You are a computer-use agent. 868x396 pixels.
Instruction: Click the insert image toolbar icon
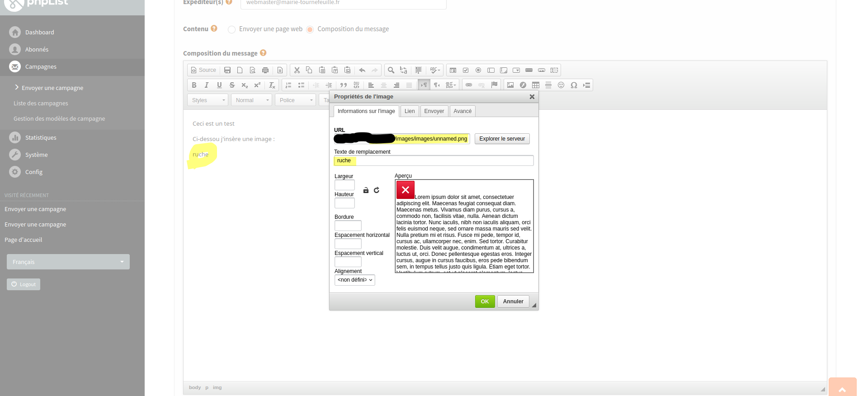click(510, 85)
